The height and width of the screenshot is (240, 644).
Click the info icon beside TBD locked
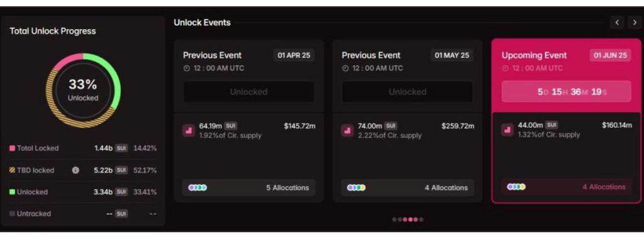(x=75, y=170)
